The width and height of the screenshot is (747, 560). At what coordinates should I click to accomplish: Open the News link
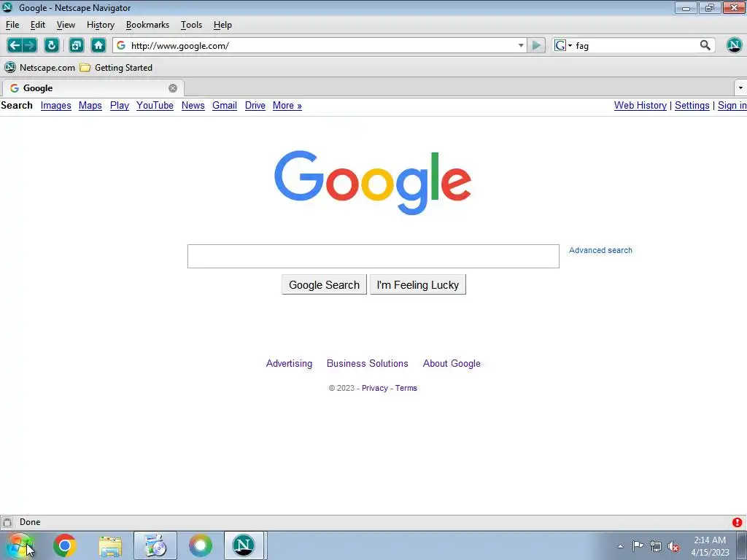pyautogui.click(x=193, y=106)
